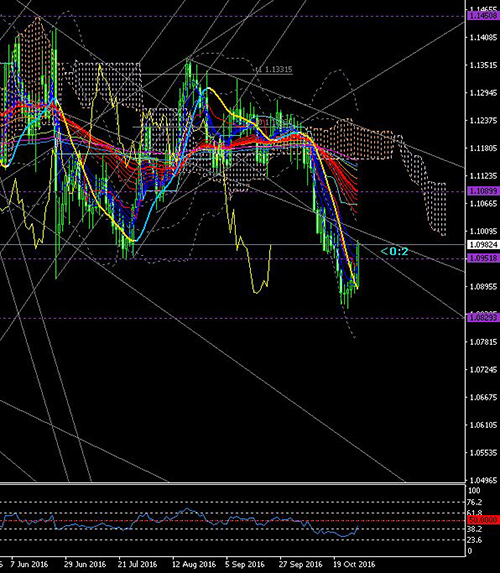Click the red 50.0000 RSI level label
This screenshot has width=500, height=573.
click(484, 520)
